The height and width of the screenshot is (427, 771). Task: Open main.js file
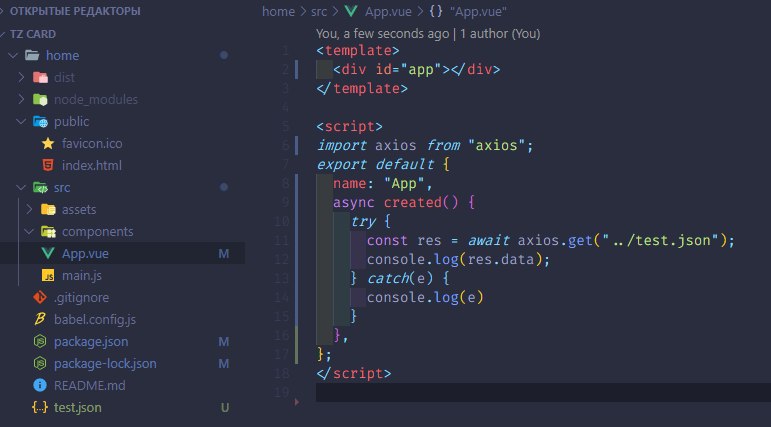[82, 275]
